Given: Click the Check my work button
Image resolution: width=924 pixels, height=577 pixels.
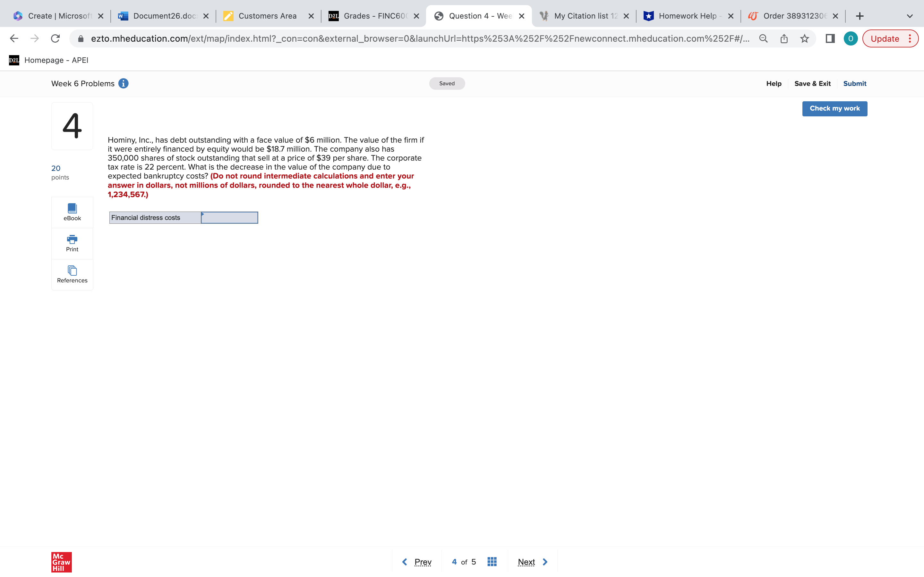Looking at the screenshot, I should (x=835, y=108).
